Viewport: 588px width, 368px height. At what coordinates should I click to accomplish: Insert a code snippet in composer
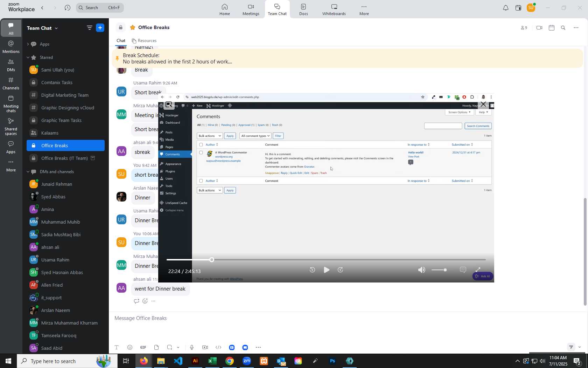click(218, 347)
